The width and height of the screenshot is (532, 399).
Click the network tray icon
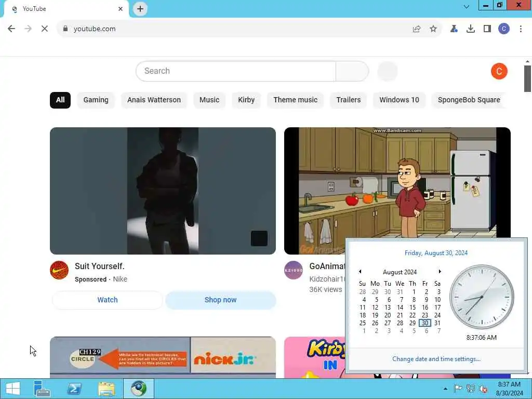[x=471, y=389]
